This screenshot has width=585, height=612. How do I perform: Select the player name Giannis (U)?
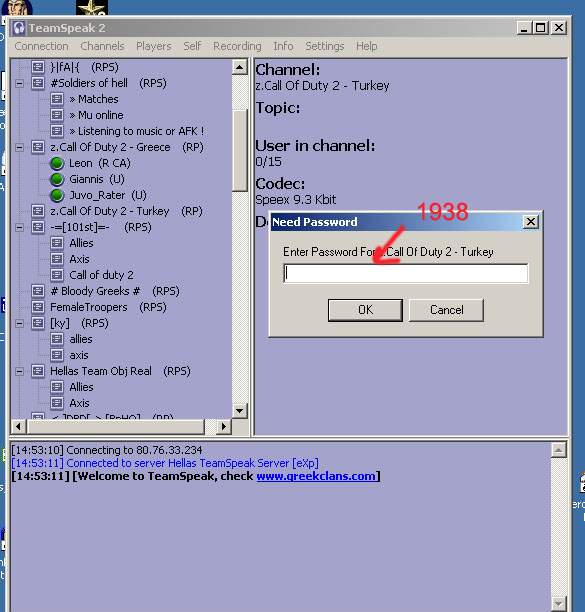click(97, 179)
